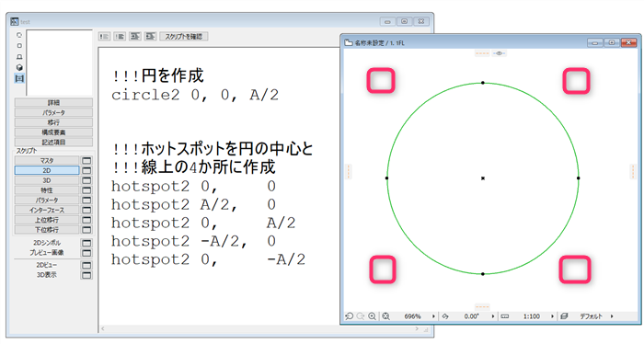Open the 0.00° orientation dropdown arrow
The image size is (644, 344).
click(x=493, y=316)
